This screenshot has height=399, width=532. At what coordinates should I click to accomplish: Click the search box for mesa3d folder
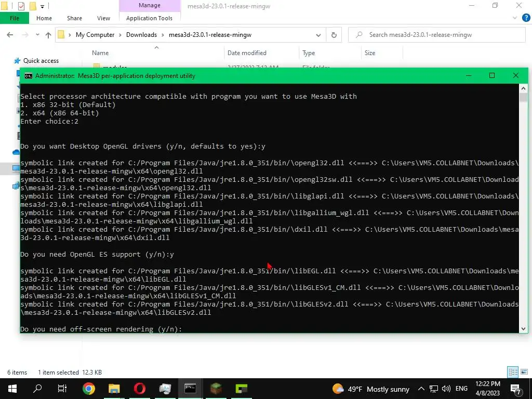pyautogui.click(x=437, y=35)
